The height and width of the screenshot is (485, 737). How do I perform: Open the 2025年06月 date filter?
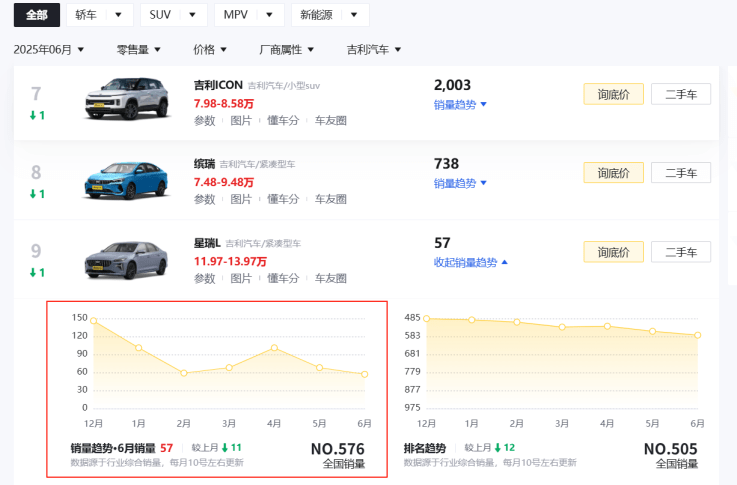(48, 49)
